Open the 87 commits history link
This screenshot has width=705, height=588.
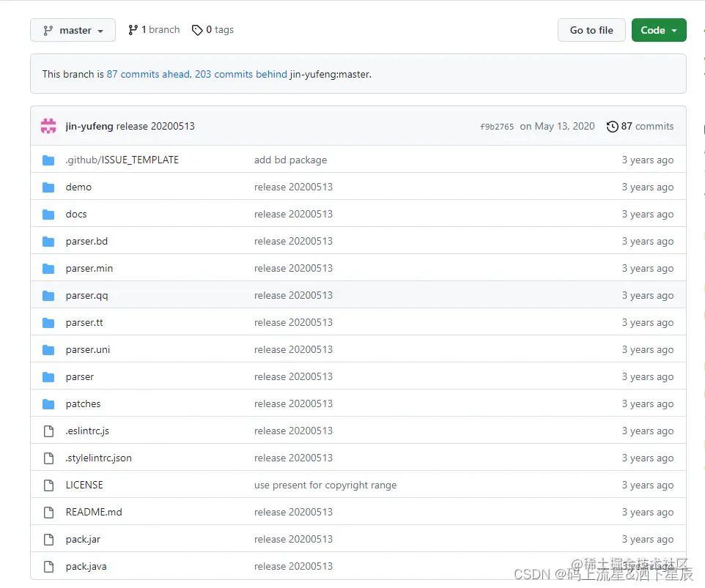(x=640, y=126)
